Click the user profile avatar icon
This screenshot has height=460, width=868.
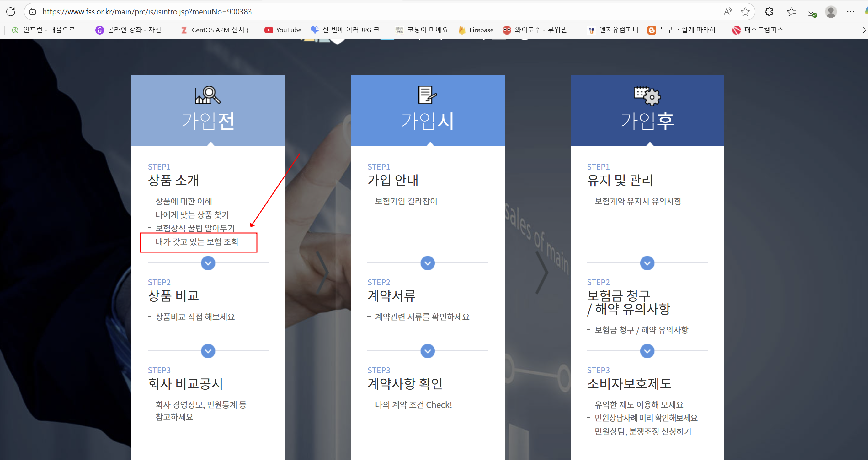(831, 12)
